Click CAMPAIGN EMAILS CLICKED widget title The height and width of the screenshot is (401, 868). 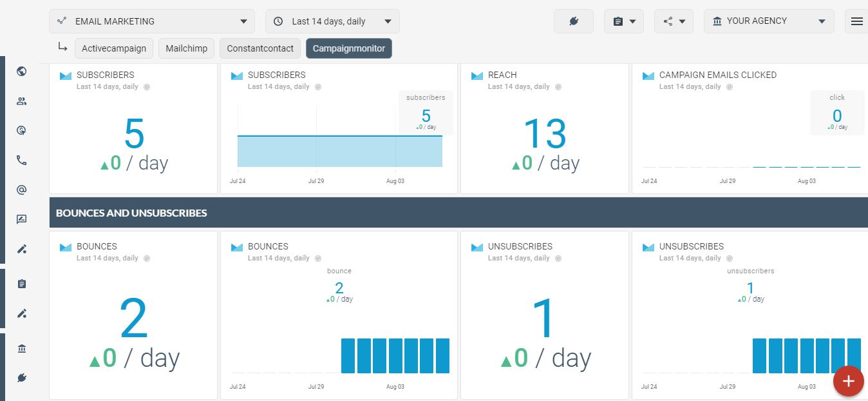point(718,75)
